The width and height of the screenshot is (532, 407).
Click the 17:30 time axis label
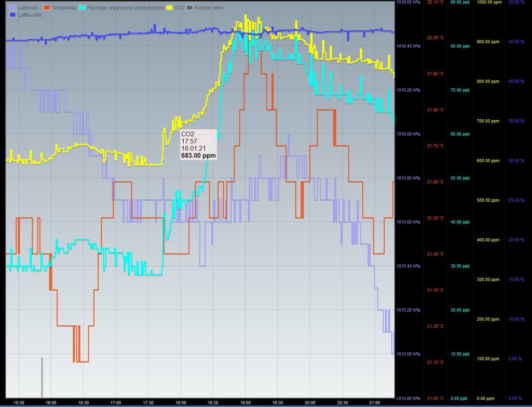[148, 403]
